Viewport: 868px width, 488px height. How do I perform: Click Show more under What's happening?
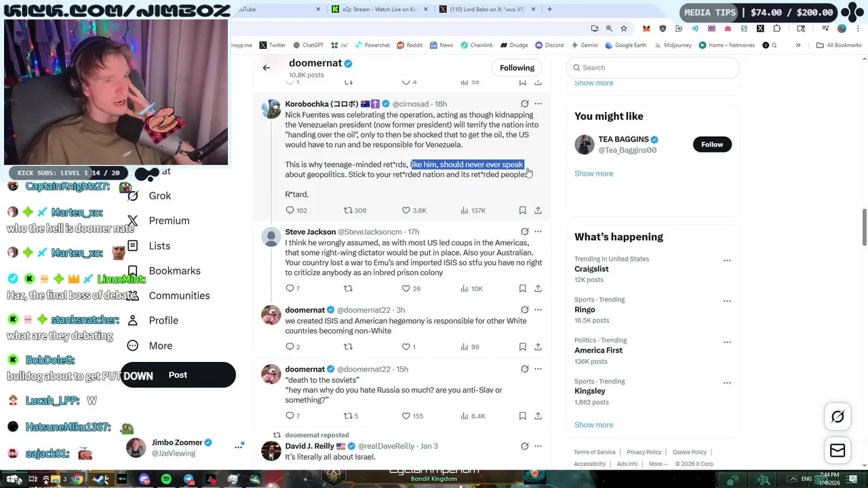(x=593, y=425)
